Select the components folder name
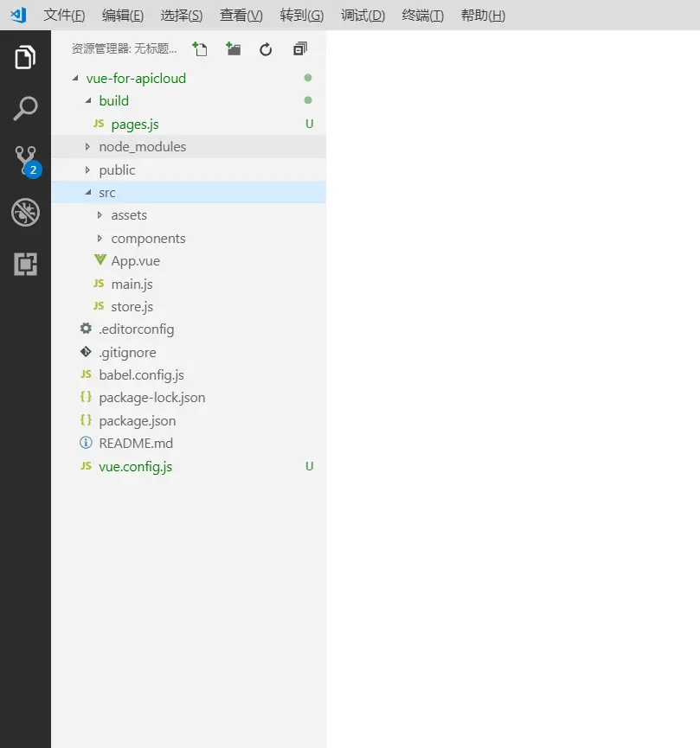This screenshot has height=748, width=700. (148, 238)
